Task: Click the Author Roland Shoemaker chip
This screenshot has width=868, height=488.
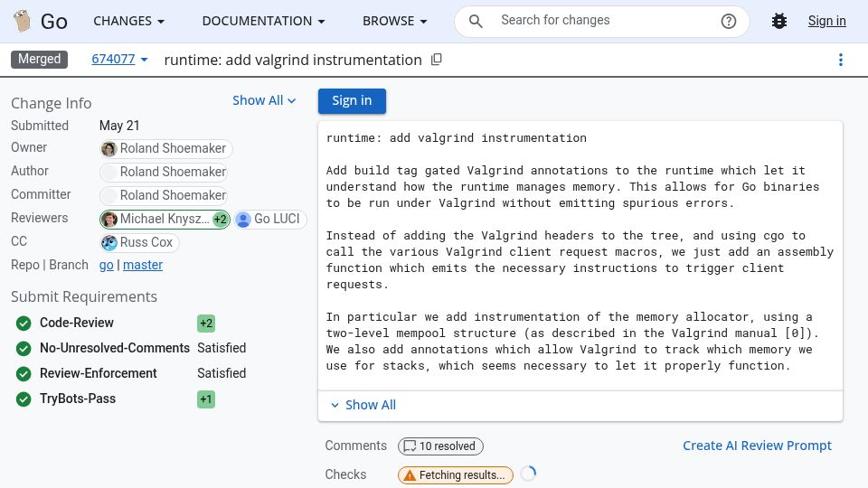Action: [x=165, y=172]
